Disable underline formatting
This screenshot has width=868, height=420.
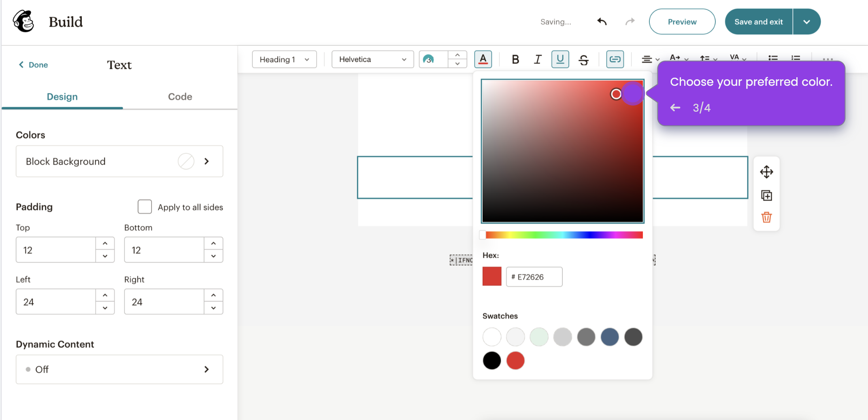click(560, 59)
